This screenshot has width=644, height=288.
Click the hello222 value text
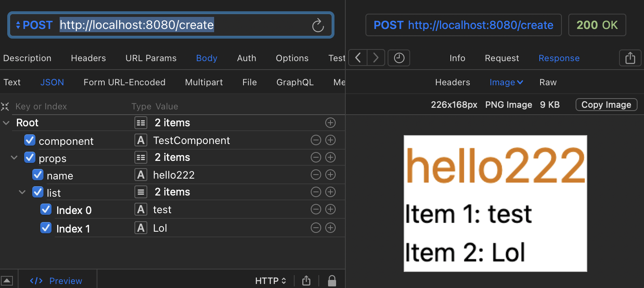[x=174, y=175]
